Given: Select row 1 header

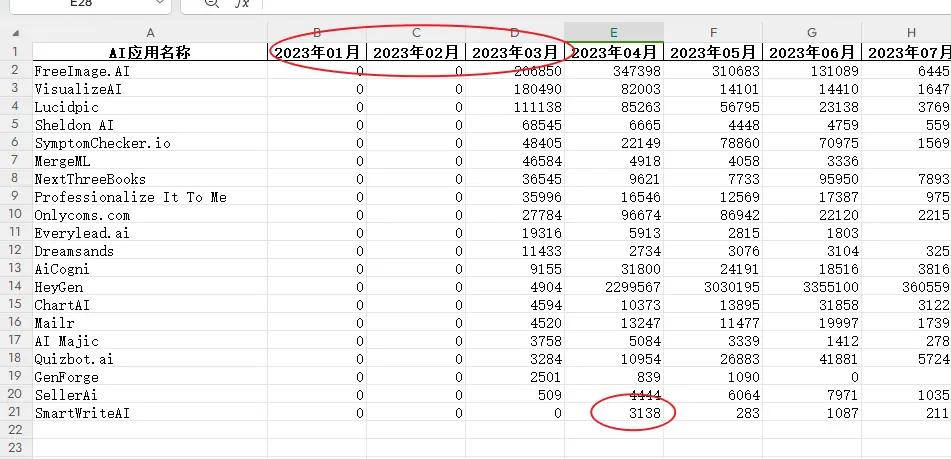Looking at the screenshot, I should (16, 52).
